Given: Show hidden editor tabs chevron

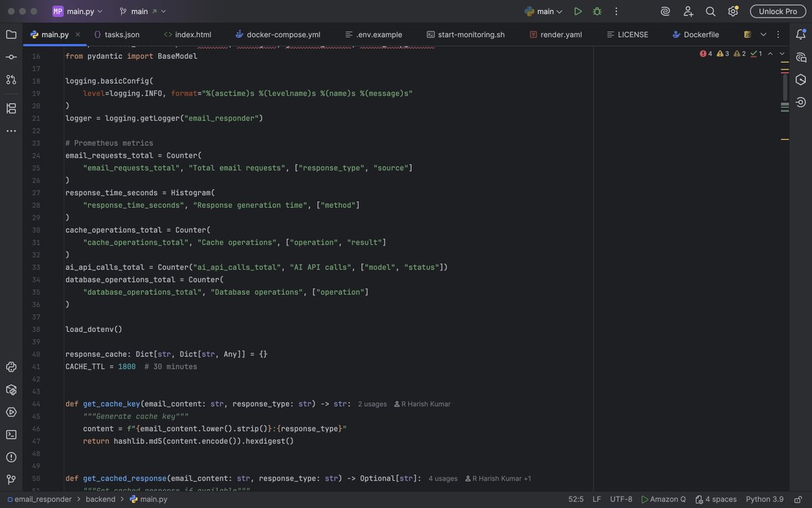Looking at the screenshot, I should coord(764,35).
